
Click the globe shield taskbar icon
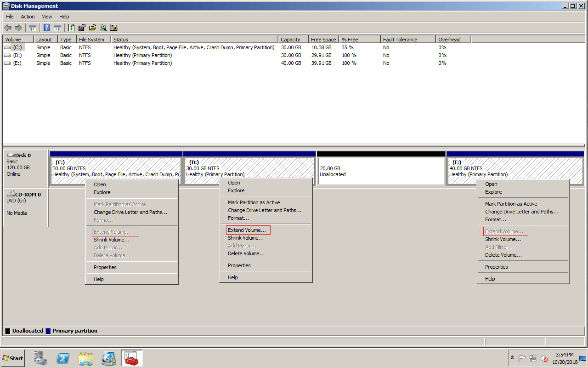click(109, 358)
